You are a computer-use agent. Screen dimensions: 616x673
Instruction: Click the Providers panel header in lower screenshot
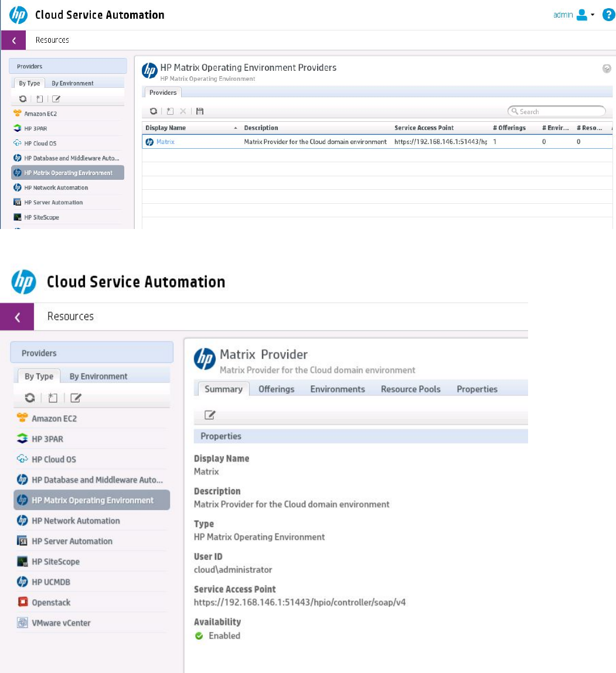tap(91, 353)
